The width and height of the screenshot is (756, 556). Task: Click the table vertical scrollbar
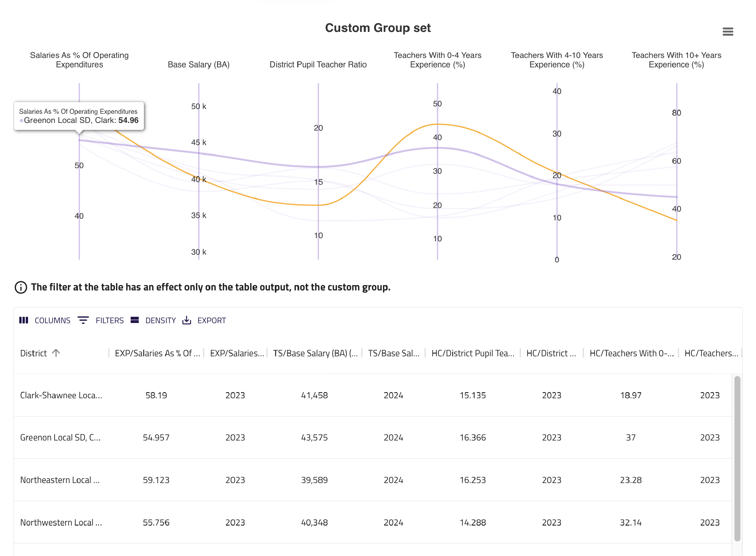pos(737,458)
